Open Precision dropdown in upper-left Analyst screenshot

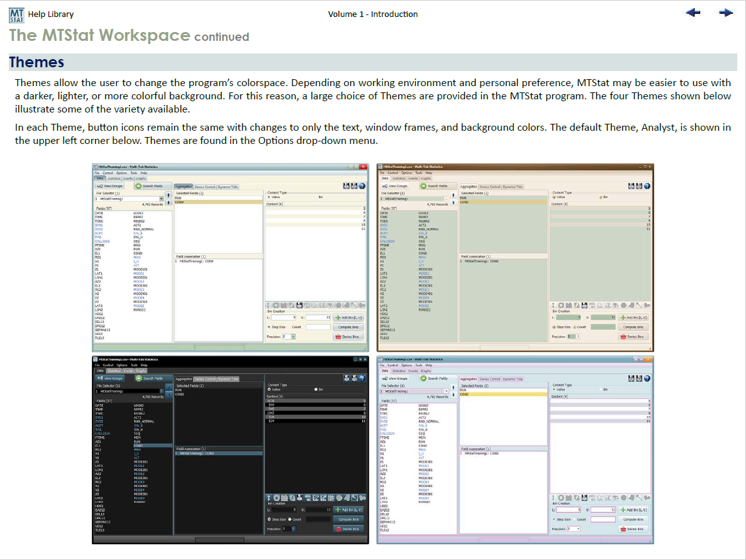(292, 337)
